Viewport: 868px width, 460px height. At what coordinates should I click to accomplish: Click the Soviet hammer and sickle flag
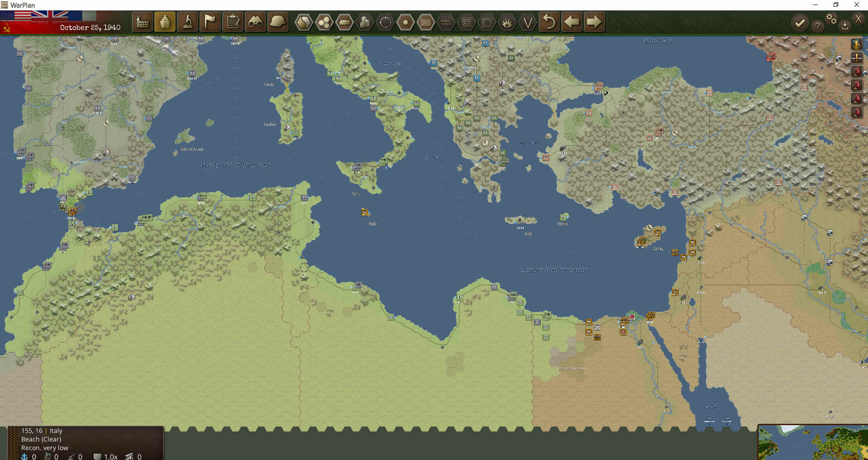(7, 28)
